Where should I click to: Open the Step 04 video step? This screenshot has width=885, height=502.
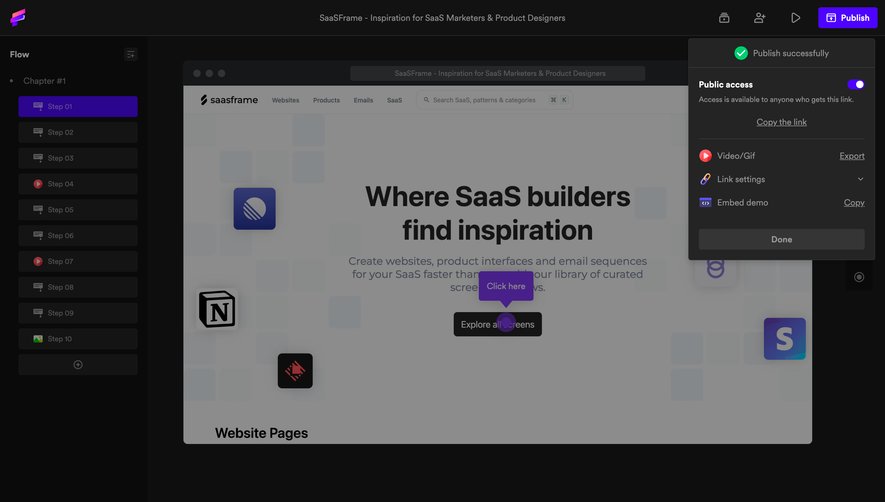(78, 184)
